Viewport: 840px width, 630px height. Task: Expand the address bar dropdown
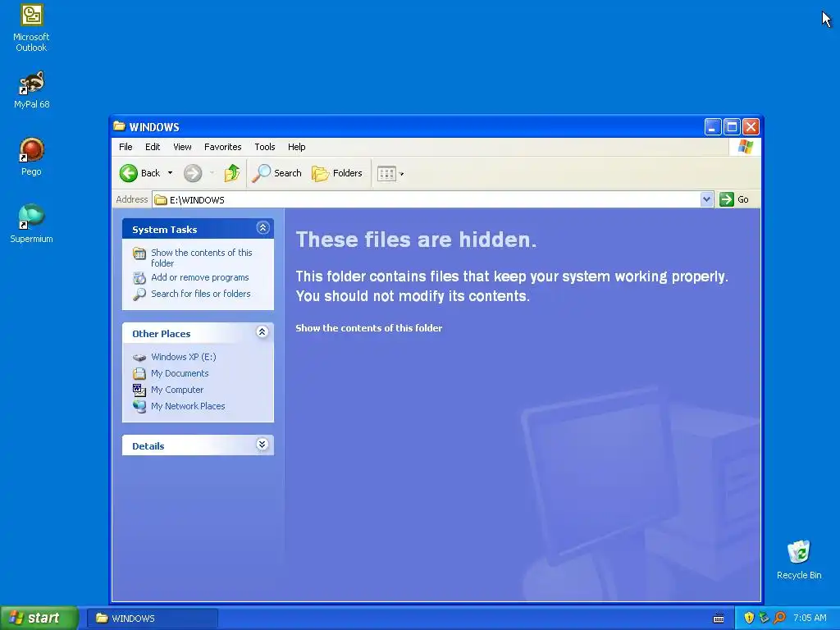click(x=706, y=199)
